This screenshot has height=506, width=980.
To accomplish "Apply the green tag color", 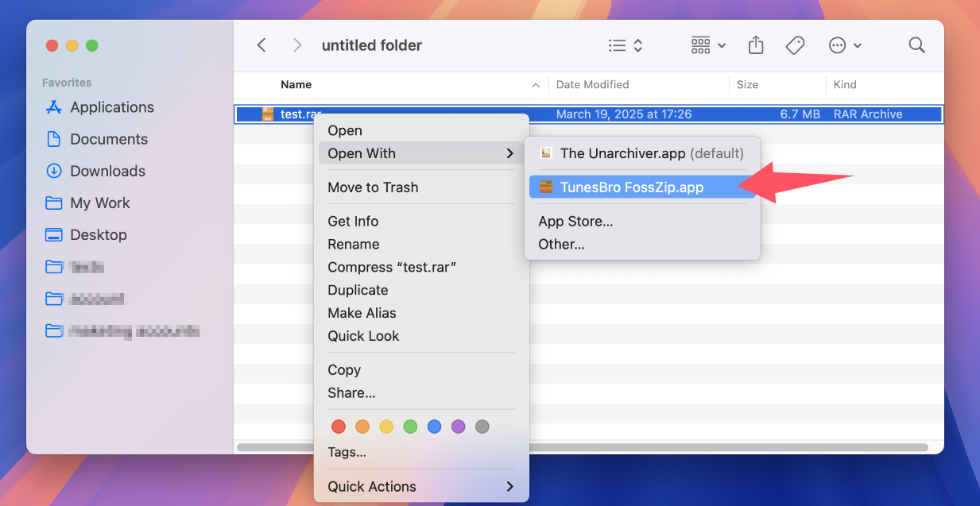I will [x=410, y=427].
